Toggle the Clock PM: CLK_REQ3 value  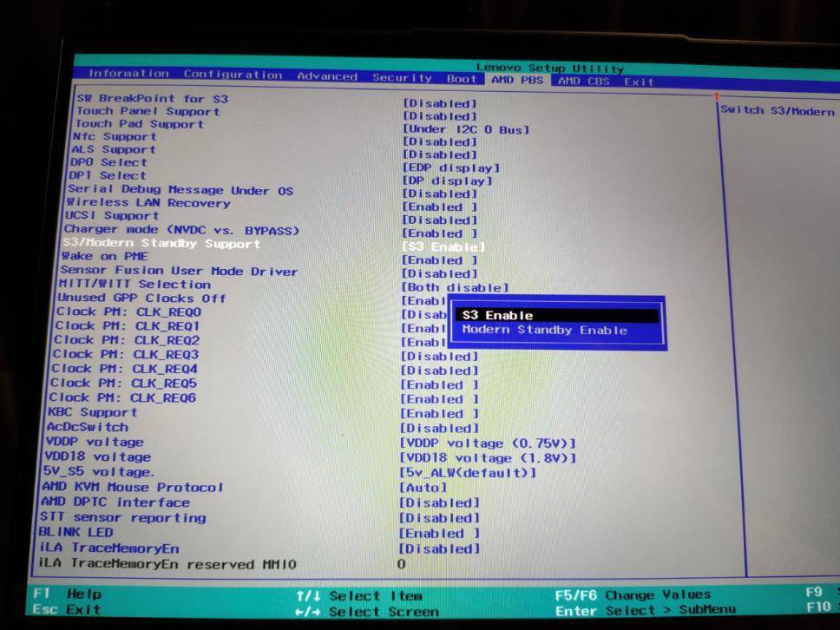coord(439,357)
